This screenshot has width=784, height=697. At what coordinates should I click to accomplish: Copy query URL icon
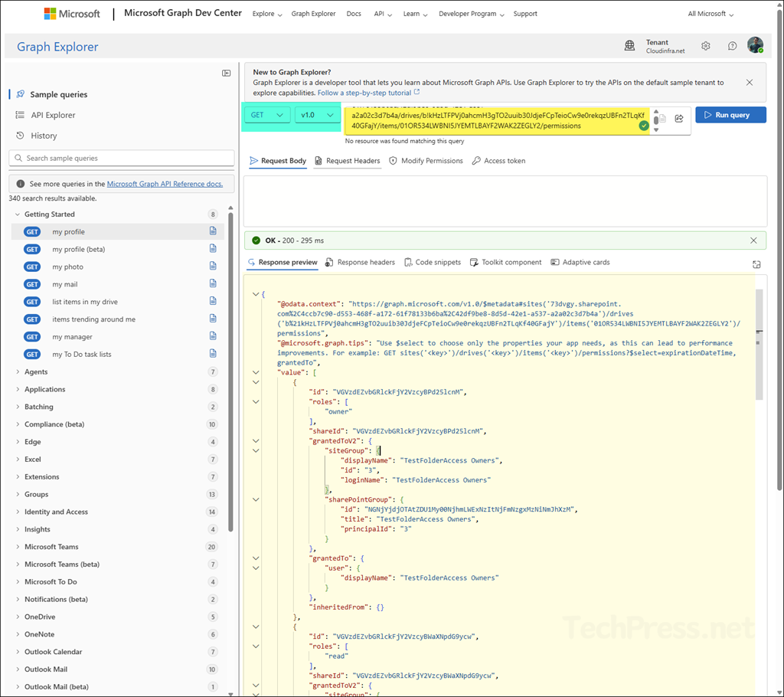pos(662,119)
